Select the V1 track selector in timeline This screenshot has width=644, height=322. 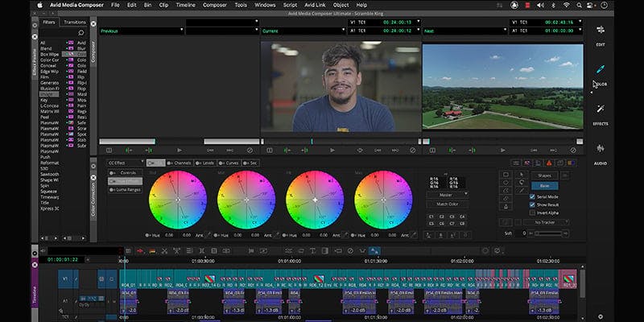click(x=65, y=279)
